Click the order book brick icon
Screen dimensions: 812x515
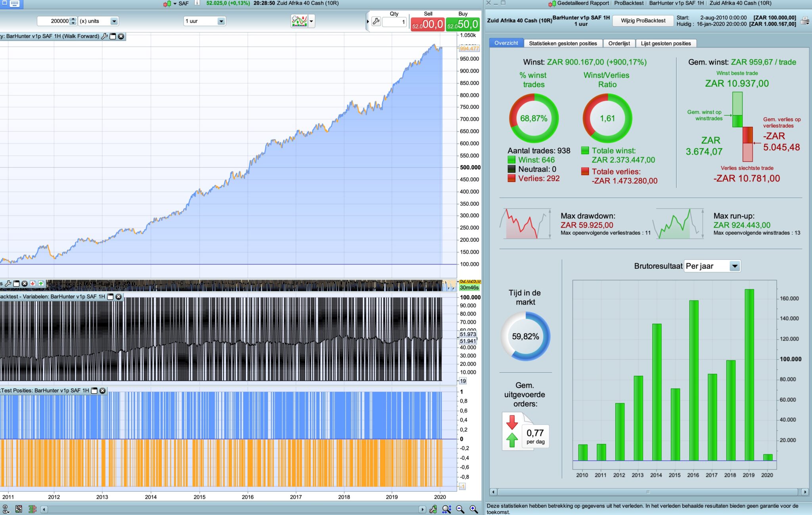tap(33, 509)
